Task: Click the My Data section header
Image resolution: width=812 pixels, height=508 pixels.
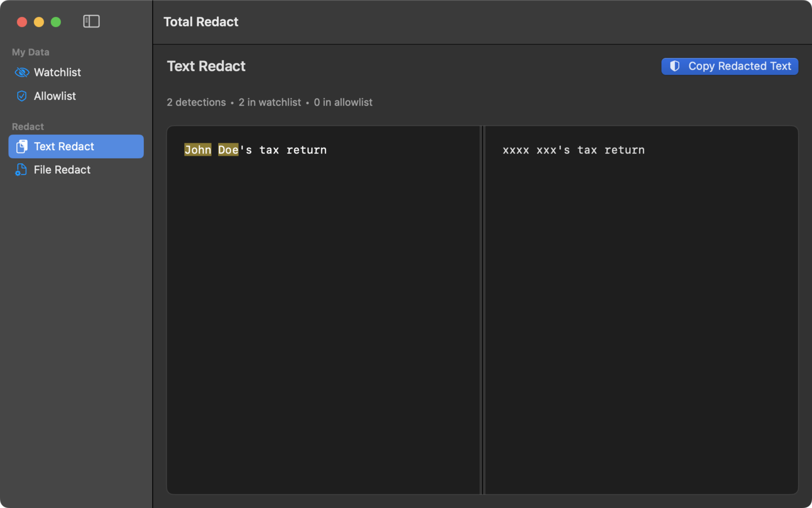Action: (30, 52)
